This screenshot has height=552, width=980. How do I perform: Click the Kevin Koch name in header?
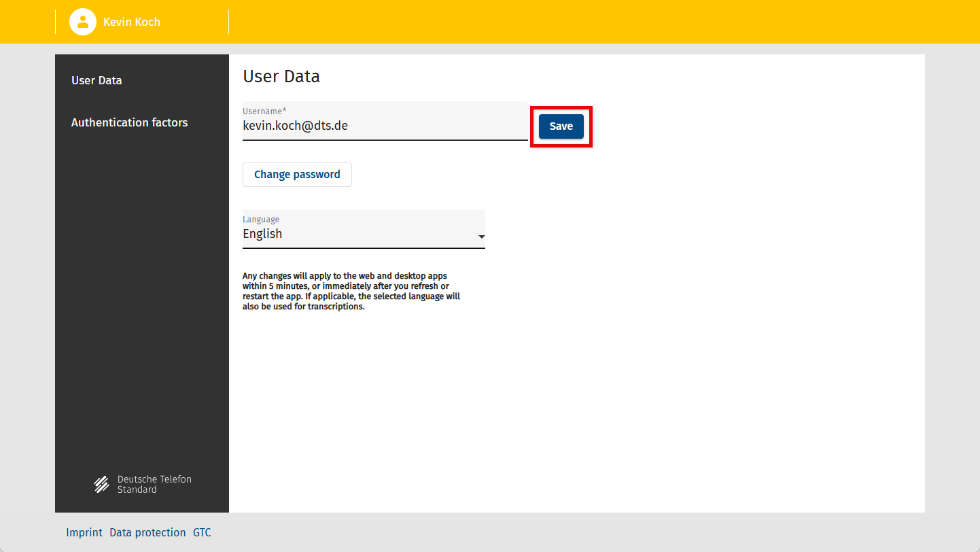point(132,22)
